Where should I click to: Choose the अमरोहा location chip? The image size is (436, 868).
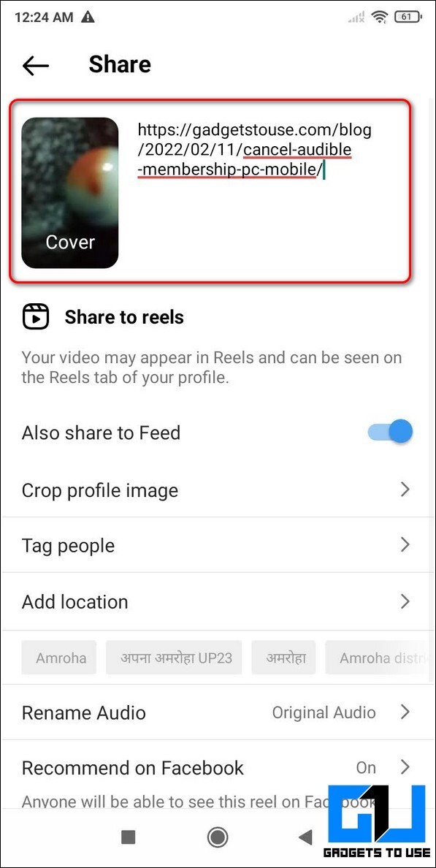pos(283,658)
